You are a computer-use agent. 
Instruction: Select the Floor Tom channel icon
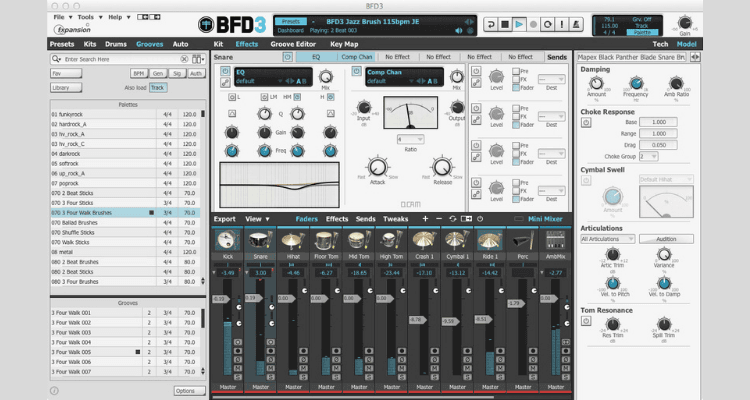(326, 239)
